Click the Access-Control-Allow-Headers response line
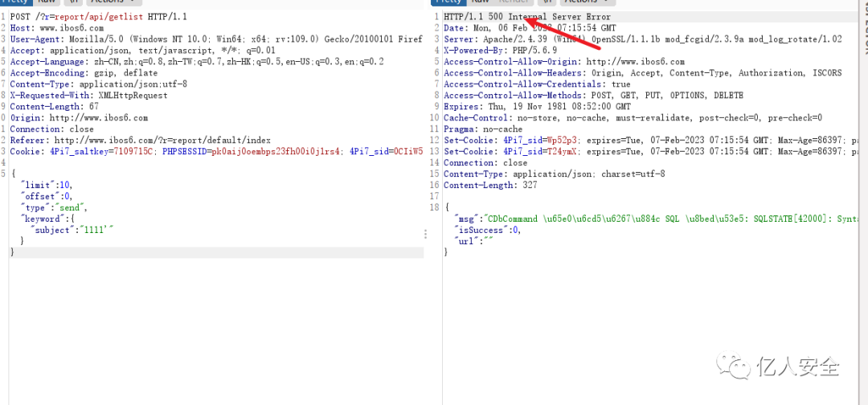The image size is (868, 405). point(643,72)
